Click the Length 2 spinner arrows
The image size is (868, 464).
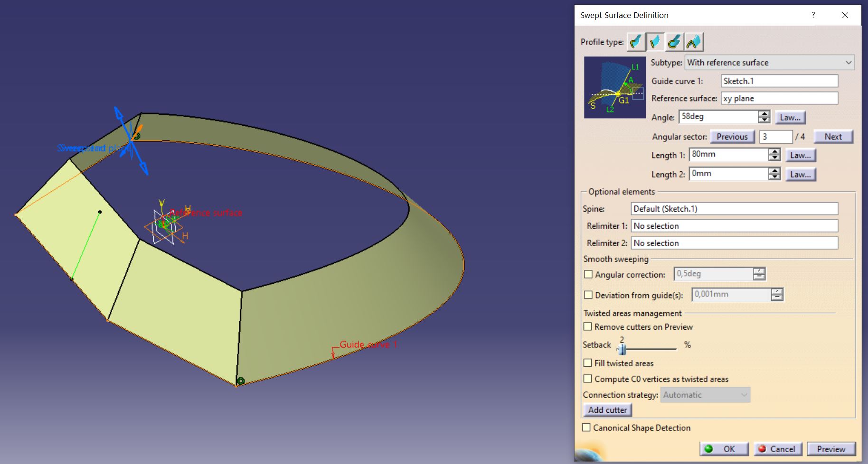(774, 174)
